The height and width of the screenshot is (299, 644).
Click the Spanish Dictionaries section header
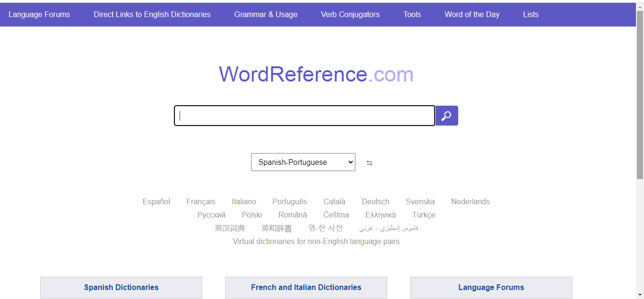coord(121,287)
